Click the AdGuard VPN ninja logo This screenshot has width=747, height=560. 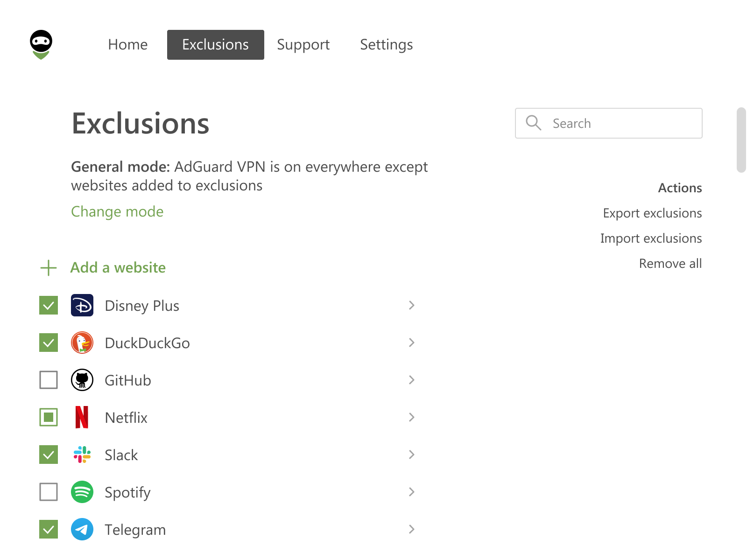tap(41, 45)
